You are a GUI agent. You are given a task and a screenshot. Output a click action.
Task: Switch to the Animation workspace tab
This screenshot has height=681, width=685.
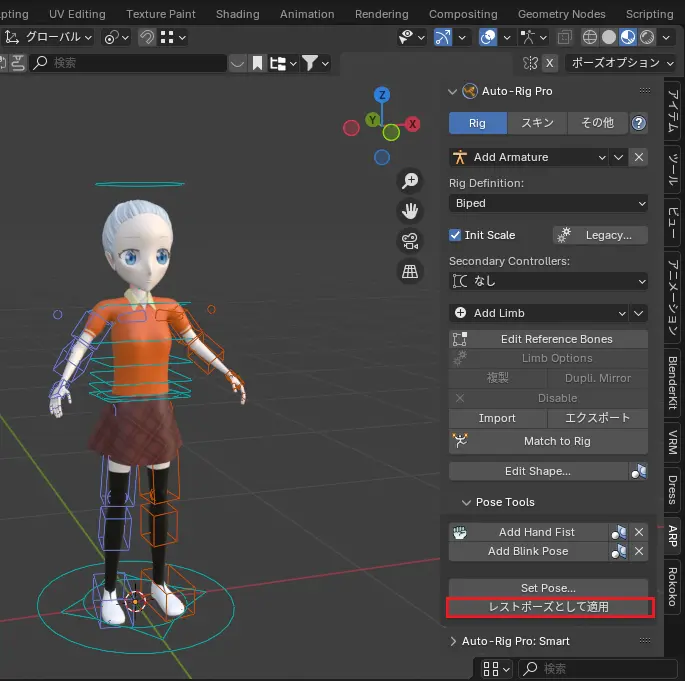point(307,14)
